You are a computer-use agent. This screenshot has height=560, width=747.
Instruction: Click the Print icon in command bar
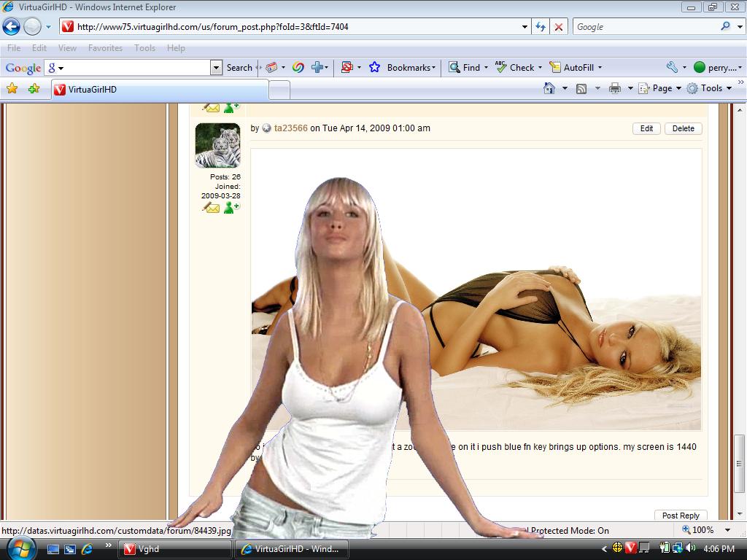(615, 88)
